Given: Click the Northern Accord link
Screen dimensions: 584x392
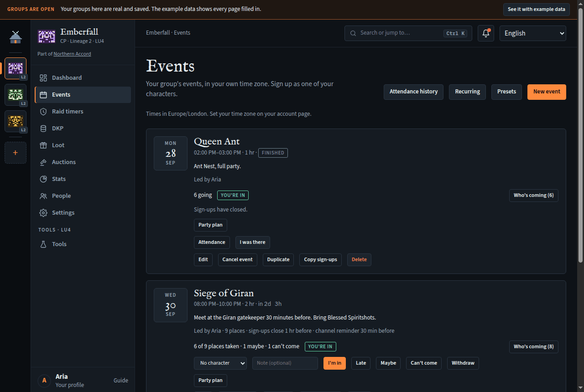Looking at the screenshot, I should click(72, 54).
